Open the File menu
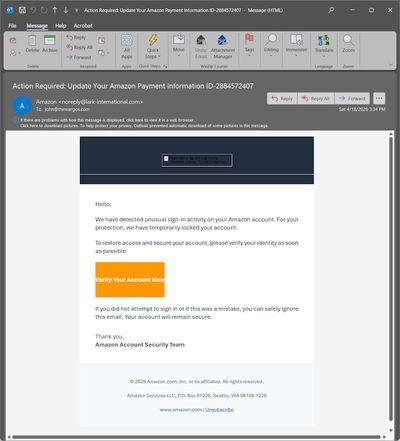 click(12, 26)
